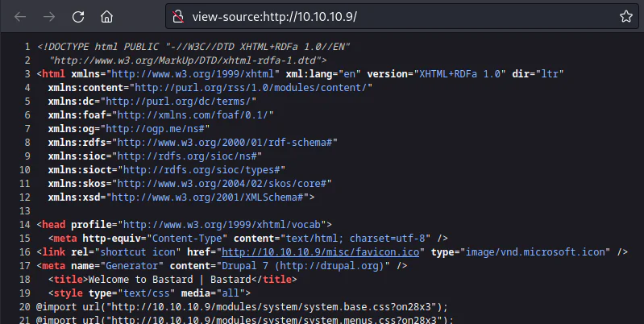This screenshot has width=644, height=324.
Task: Click the Drupal 7 generator content text
Action: tap(303, 266)
